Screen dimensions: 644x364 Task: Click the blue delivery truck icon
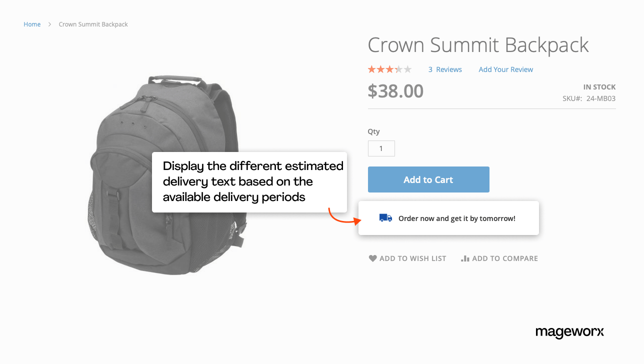pos(385,218)
